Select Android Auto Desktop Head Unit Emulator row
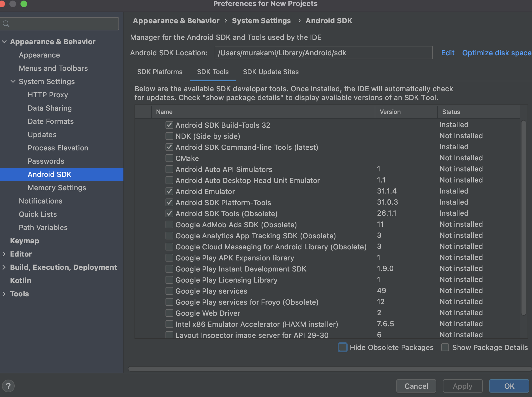This screenshot has width=532, height=397. (x=327, y=180)
